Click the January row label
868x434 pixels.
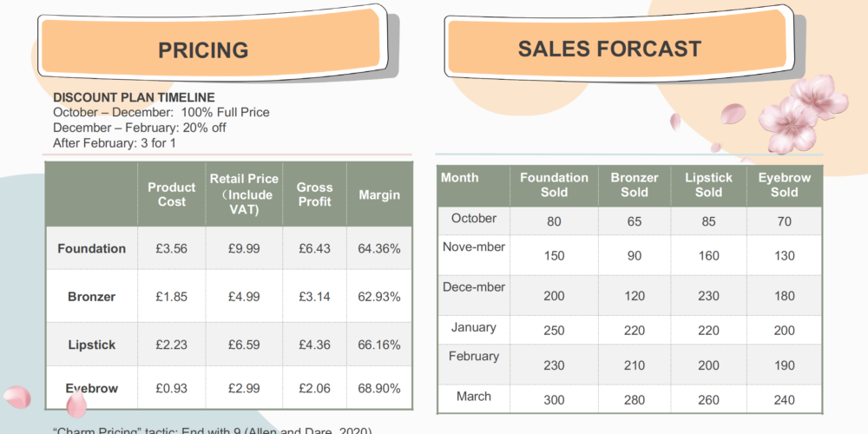coord(473,327)
